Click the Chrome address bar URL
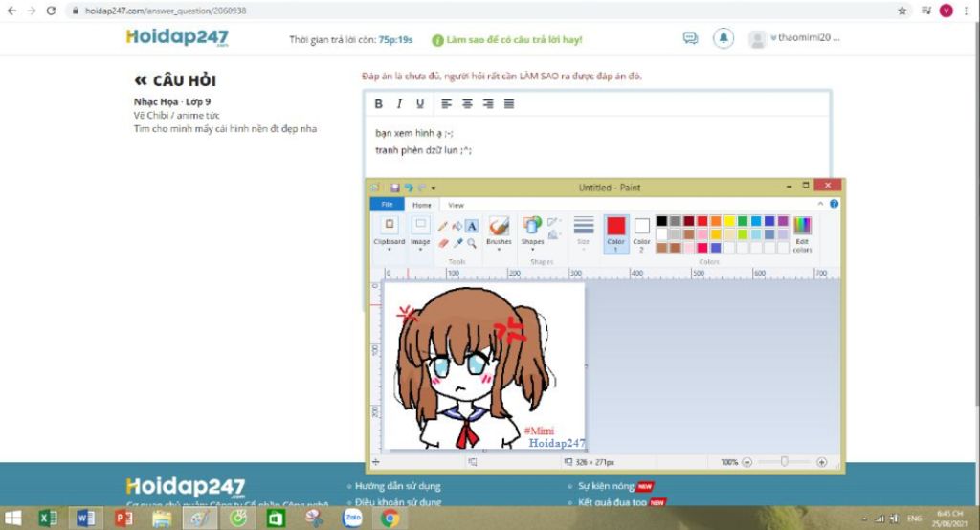Image resolution: width=980 pixels, height=530 pixels. pos(166,11)
